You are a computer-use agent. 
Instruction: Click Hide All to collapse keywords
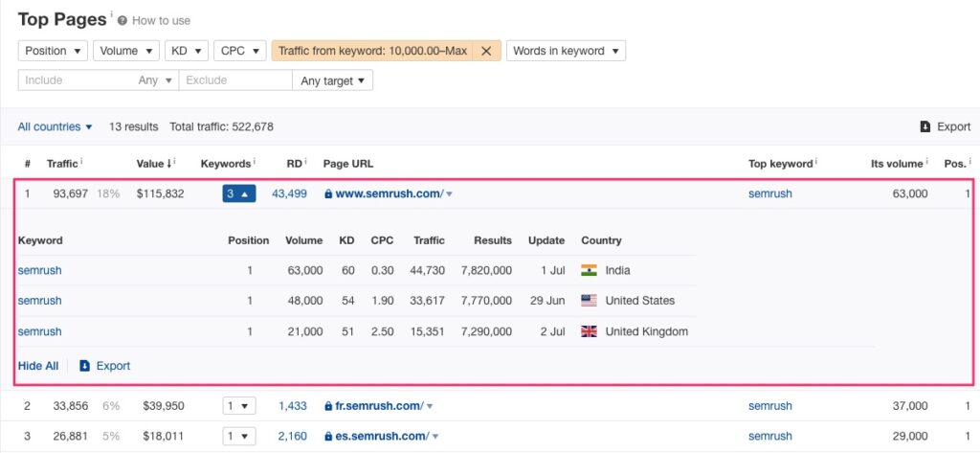tap(38, 366)
